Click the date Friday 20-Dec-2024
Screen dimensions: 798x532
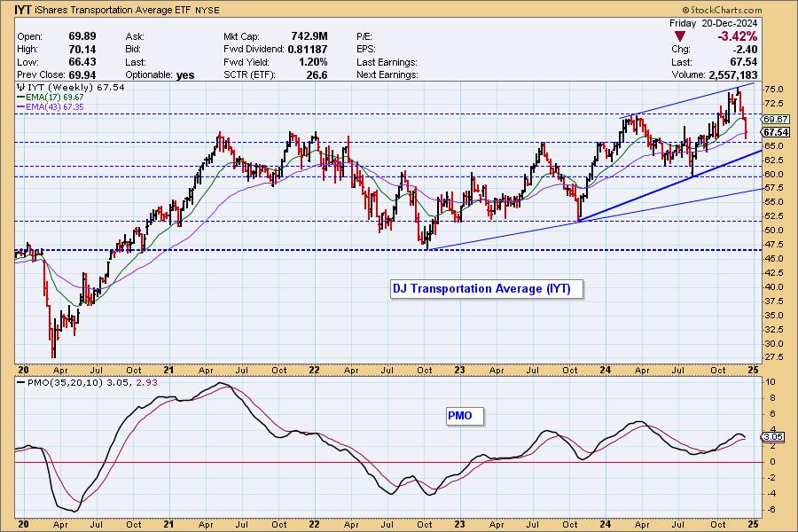(x=713, y=23)
